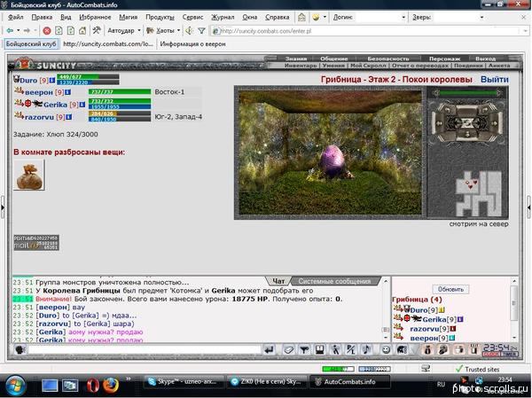Expand the address bar dropdown arrow

525,31
